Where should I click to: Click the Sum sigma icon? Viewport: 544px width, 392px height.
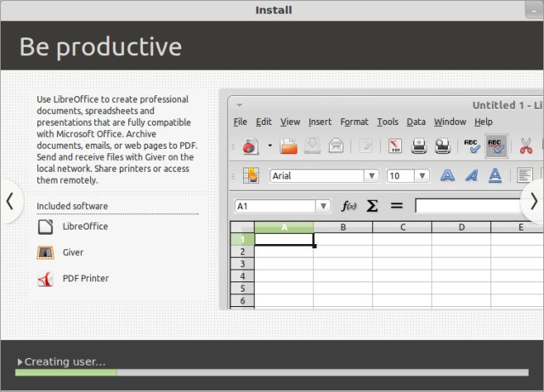[371, 206]
